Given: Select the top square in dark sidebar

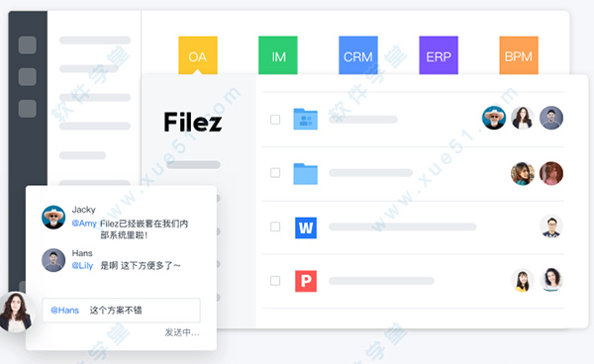Looking at the screenshot, I should tap(28, 45).
